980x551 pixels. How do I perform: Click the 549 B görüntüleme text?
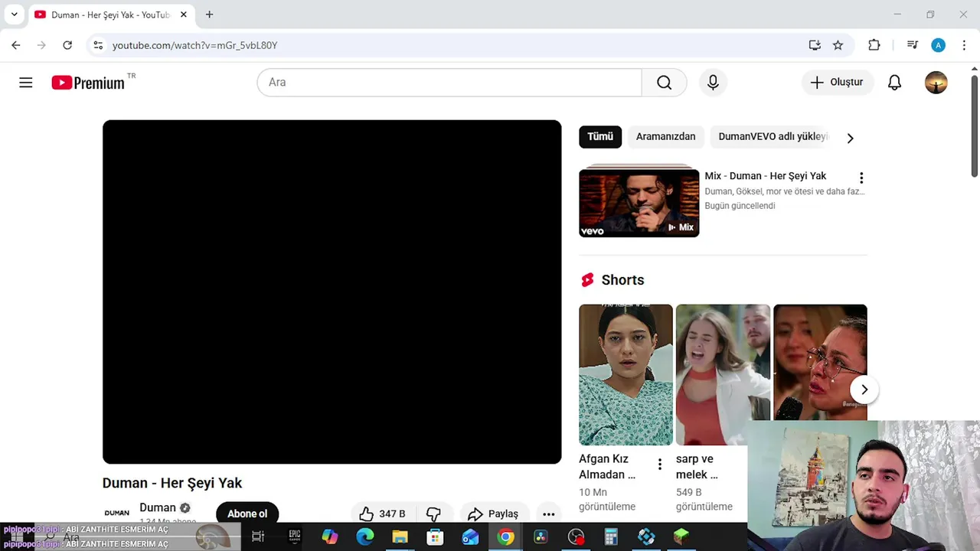704,499
